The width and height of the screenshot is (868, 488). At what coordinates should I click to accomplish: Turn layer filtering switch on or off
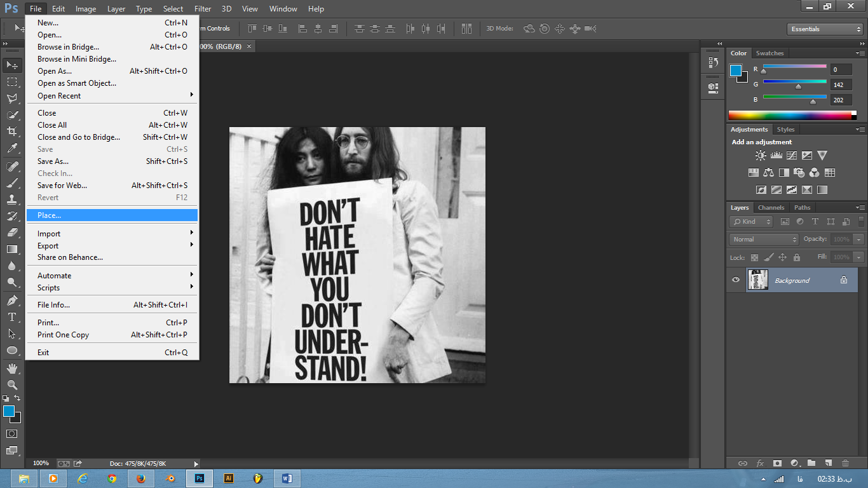coord(860,220)
